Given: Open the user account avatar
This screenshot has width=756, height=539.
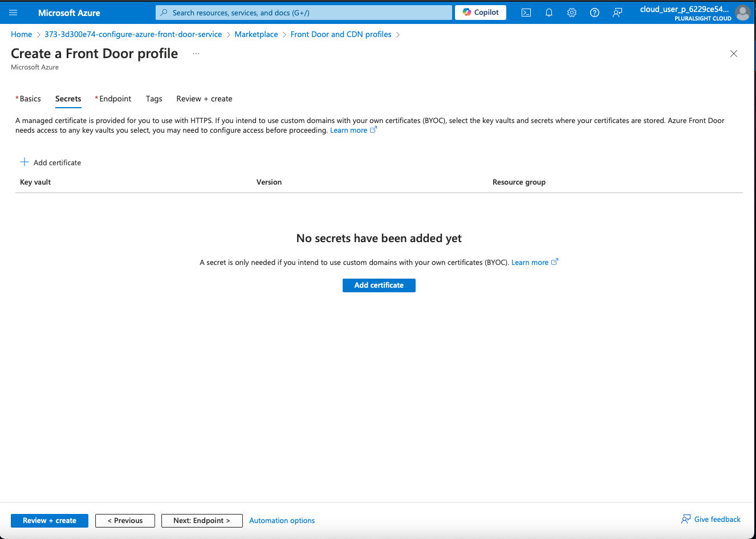Looking at the screenshot, I should pos(743,13).
